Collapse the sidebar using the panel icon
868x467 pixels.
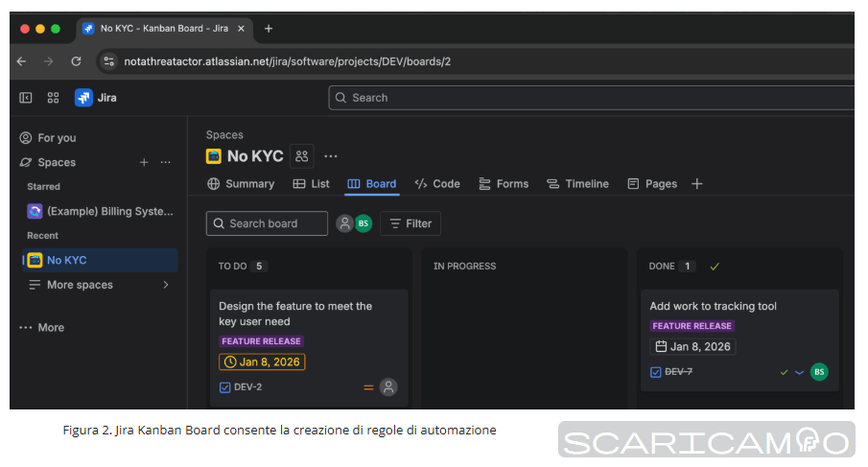[x=26, y=98]
